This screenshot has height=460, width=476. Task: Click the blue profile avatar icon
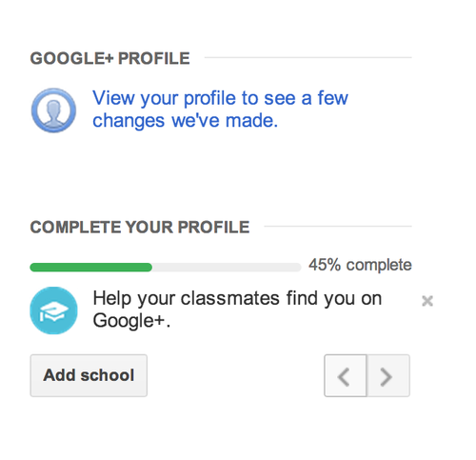tap(53, 110)
